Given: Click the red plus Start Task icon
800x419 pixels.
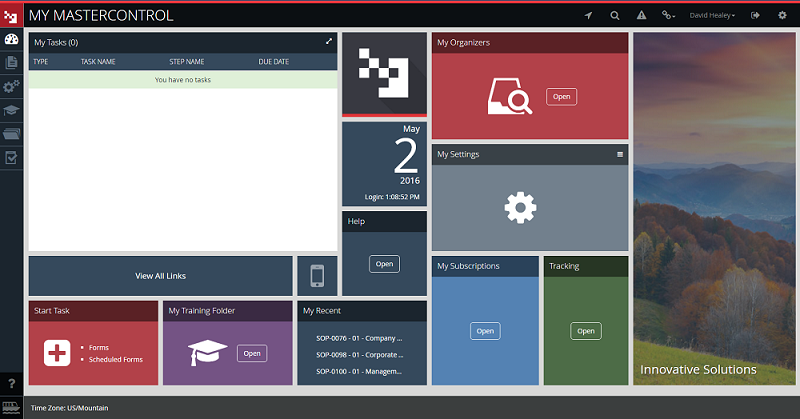Looking at the screenshot, I should pos(57,353).
